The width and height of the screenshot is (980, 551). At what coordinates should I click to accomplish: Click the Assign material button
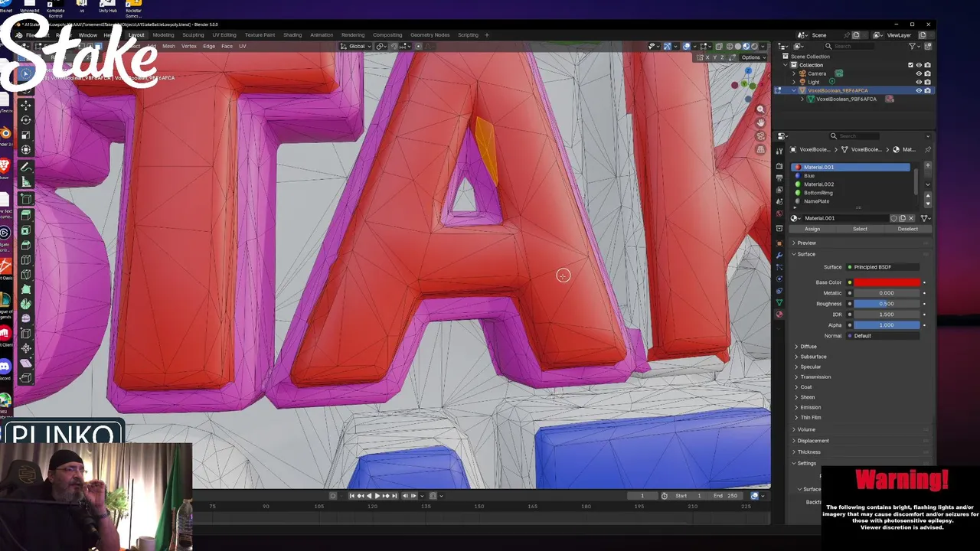(812, 229)
